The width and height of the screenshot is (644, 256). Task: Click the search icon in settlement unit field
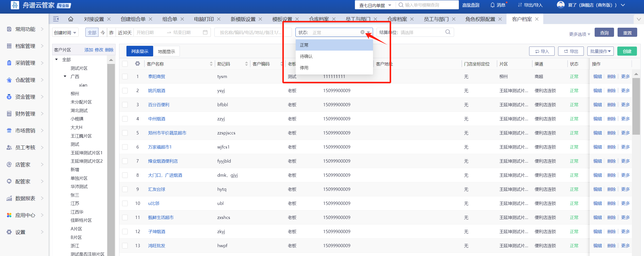coord(448,32)
